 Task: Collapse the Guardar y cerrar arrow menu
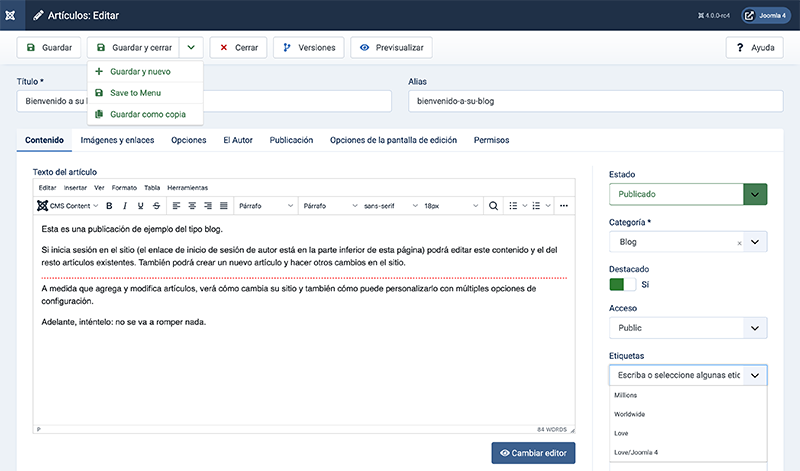[192, 47]
